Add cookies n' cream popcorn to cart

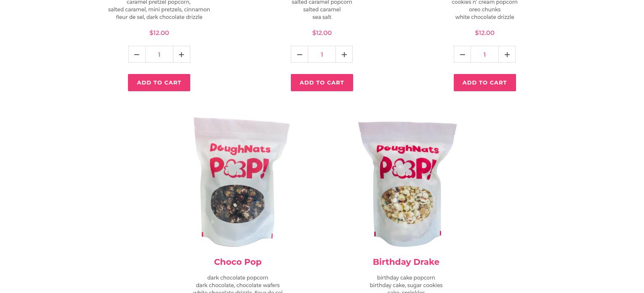coord(484,82)
